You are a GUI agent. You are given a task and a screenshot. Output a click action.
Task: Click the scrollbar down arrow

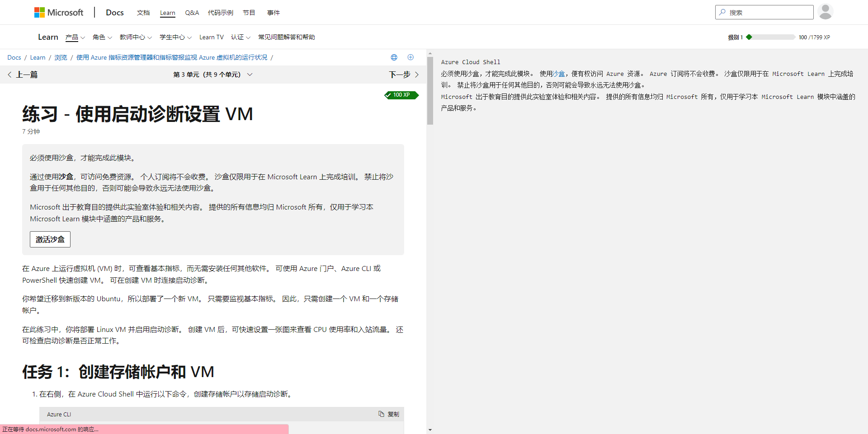click(430, 430)
